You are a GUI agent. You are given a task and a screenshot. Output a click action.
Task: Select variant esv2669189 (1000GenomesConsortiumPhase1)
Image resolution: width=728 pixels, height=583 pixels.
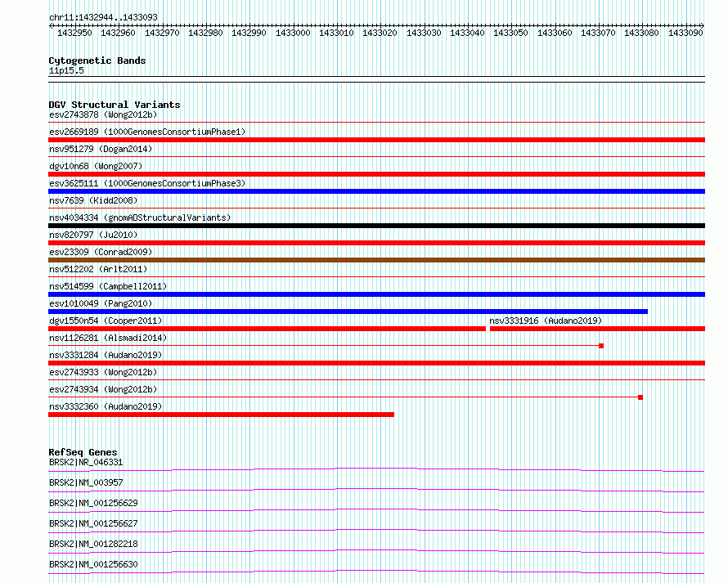coord(147,132)
